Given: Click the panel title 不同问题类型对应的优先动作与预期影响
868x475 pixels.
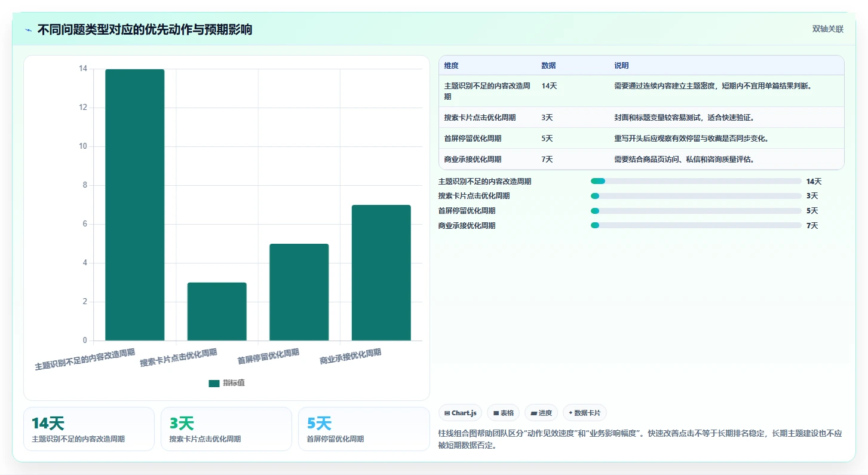Looking at the screenshot, I should tap(145, 29).
